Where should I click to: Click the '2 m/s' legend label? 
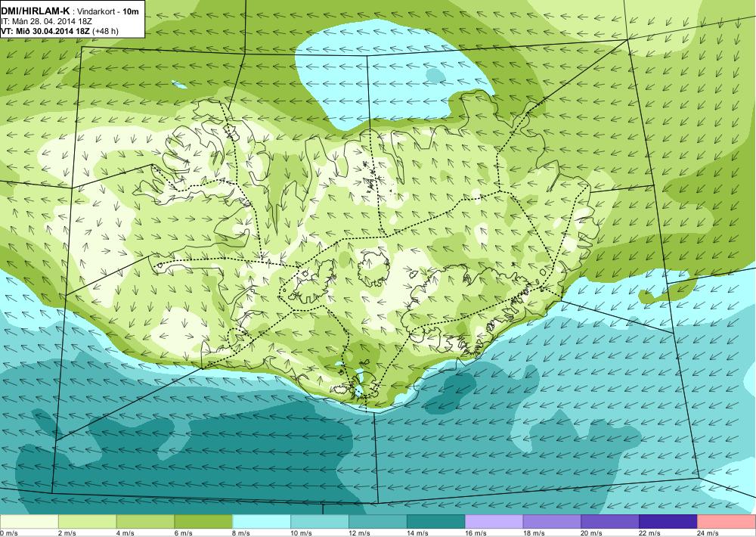point(67,533)
